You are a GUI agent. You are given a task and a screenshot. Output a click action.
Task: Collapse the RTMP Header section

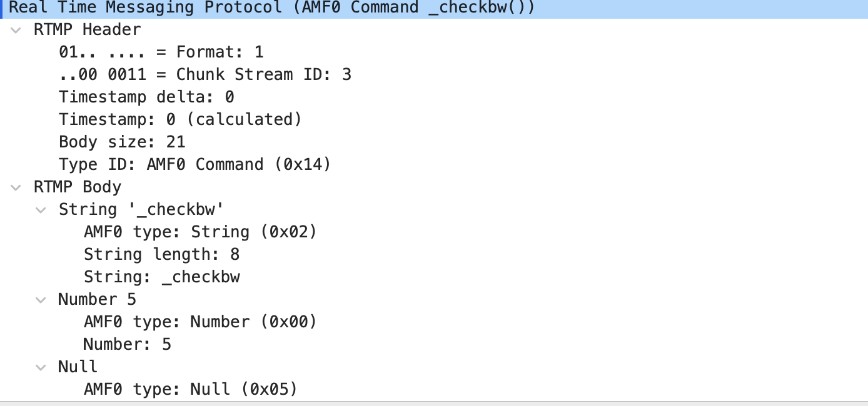coord(16,30)
